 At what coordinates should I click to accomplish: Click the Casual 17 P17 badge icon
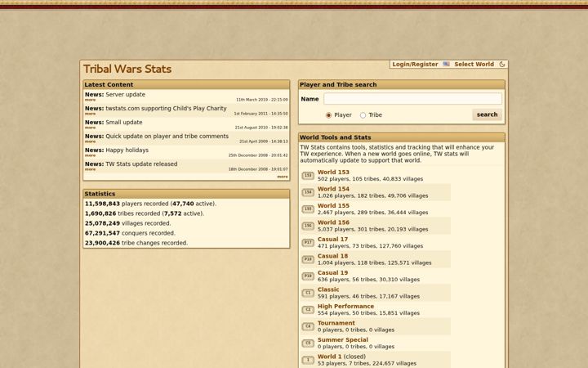(308, 243)
